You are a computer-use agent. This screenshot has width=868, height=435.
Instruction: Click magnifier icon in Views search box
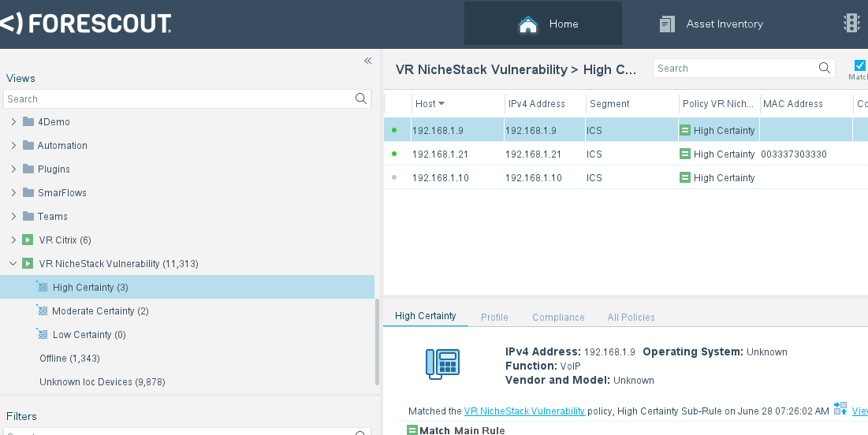pyautogui.click(x=361, y=99)
